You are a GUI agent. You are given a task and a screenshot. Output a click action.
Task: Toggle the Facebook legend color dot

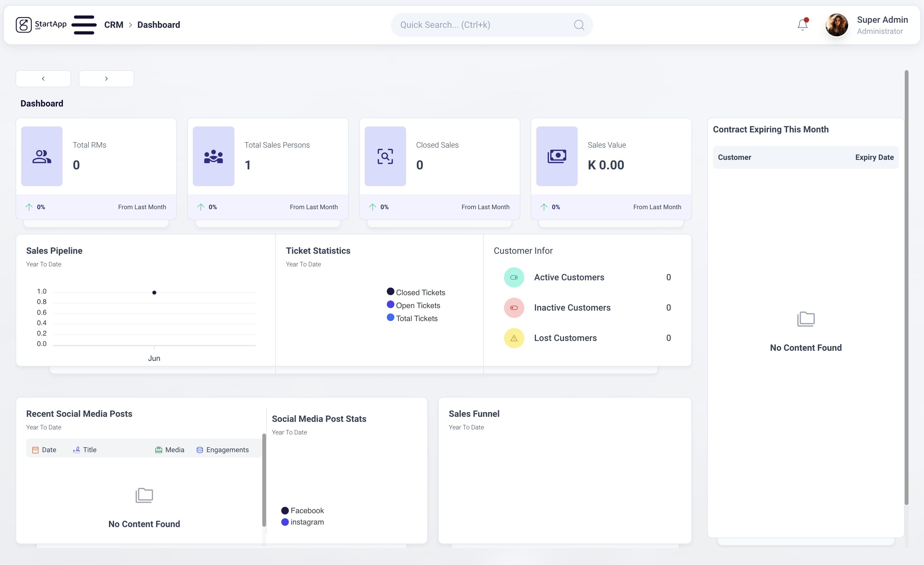click(x=285, y=511)
